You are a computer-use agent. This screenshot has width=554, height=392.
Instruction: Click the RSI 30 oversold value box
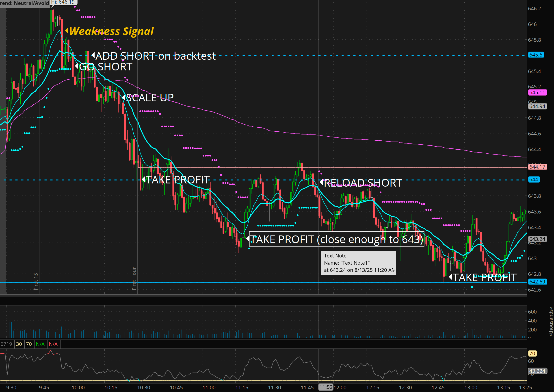click(19, 344)
